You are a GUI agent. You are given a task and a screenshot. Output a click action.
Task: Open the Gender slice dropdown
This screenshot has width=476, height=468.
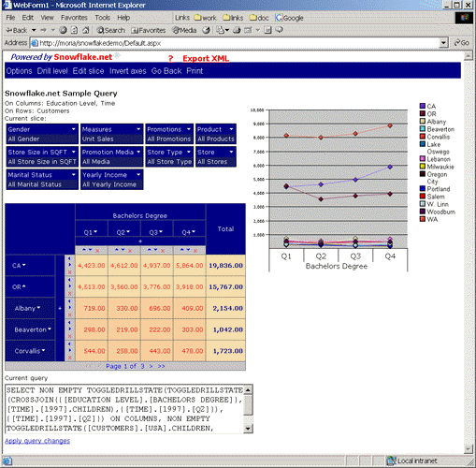click(74, 129)
